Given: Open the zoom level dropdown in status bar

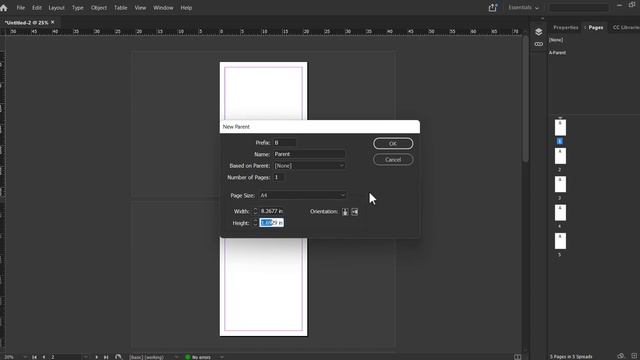Looking at the screenshot, I should (25, 357).
